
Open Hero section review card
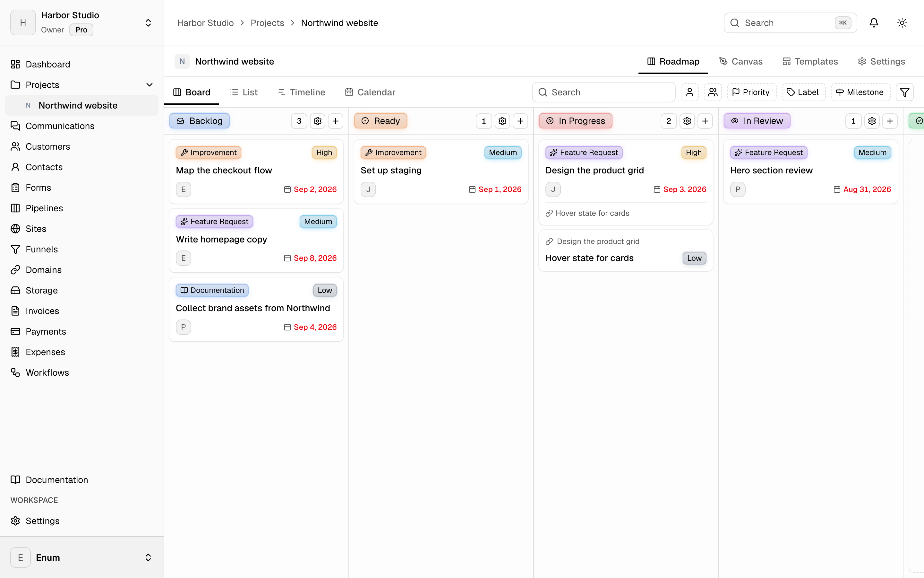coord(811,172)
